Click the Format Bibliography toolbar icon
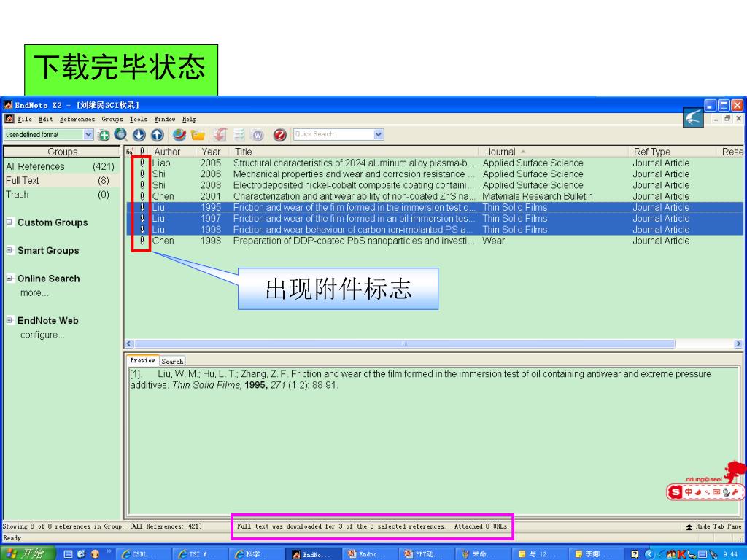The height and width of the screenshot is (560, 747). [239, 135]
